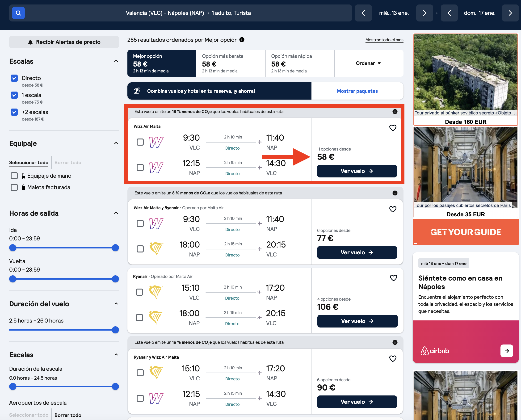
Task: Click the white arrow on the Airbnb banner
Action: click(507, 351)
